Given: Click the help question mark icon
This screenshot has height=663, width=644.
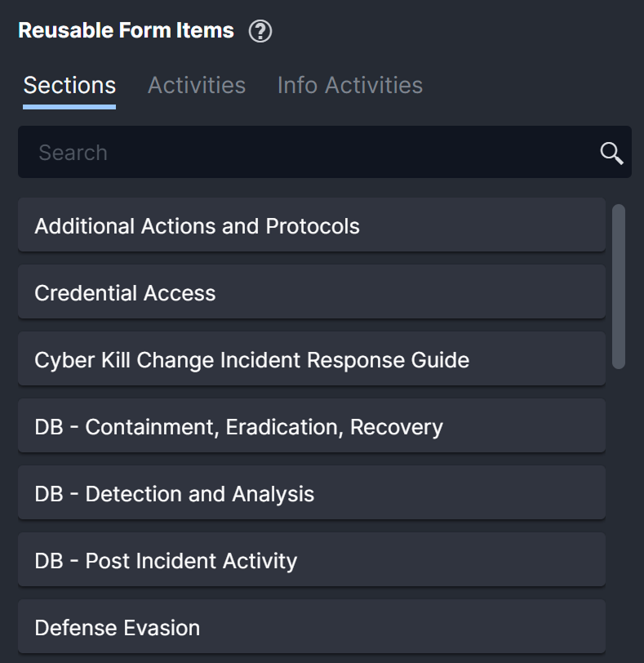Looking at the screenshot, I should [x=260, y=32].
